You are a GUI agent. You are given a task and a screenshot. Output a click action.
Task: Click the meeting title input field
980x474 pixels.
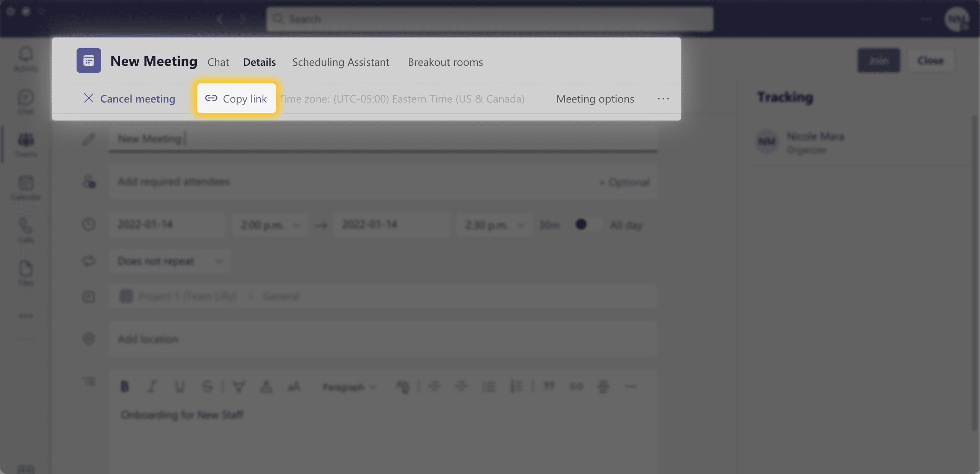tap(383, 138)
